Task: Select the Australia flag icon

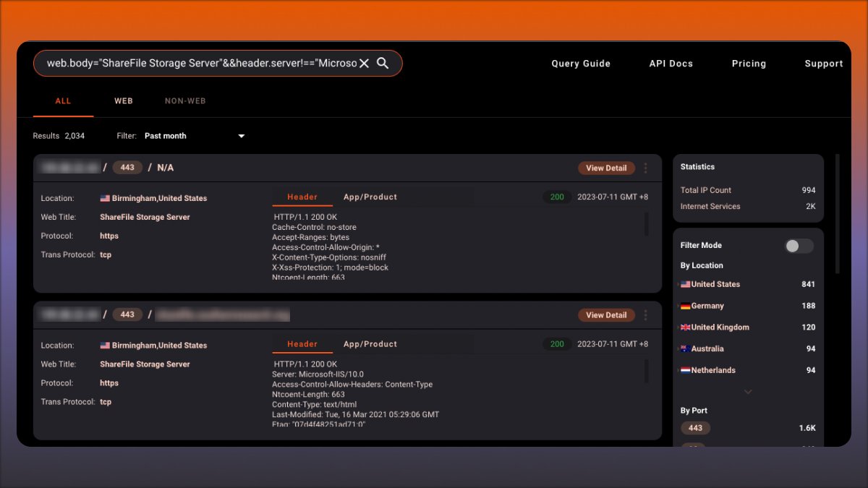Action: click(685, 349)
